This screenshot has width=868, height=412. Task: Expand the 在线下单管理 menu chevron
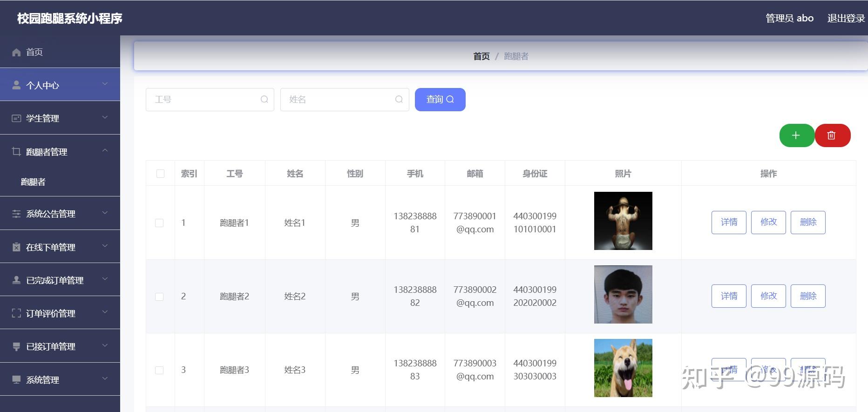(105, 246)
